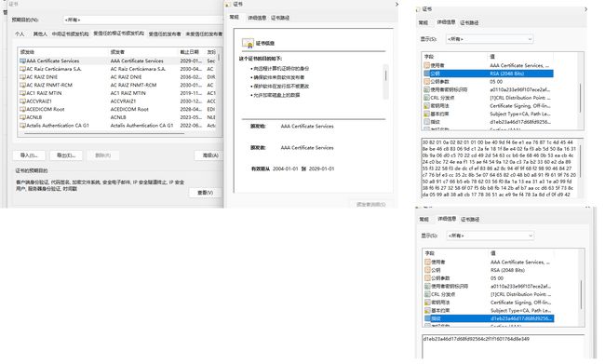Click the 公钥参数 icon in the thumbprint details window
Viewport: 605px width, 364px height.
coord(427,278)
